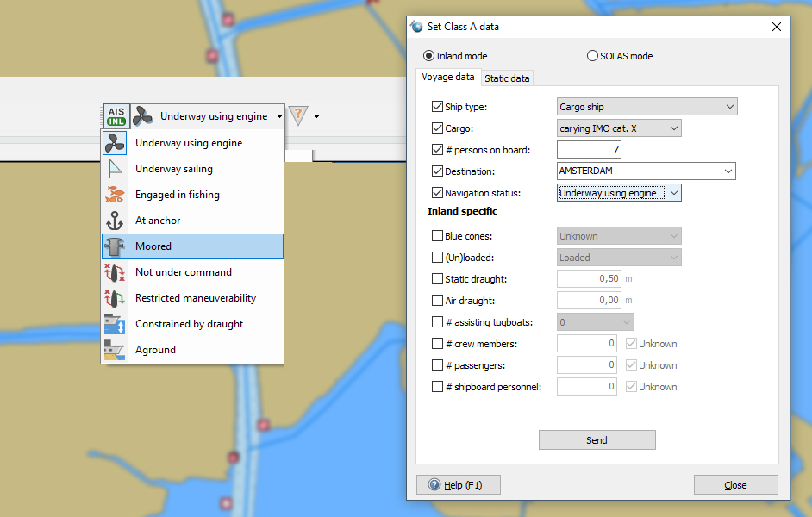Click the warning triangle question mark icon
Viewport: 812px width, 517px height.
coord(297,115)
